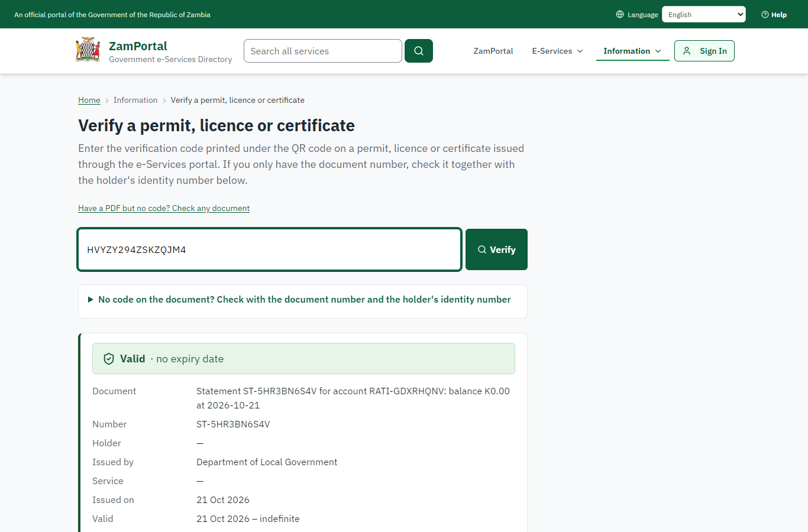
Task: Click the 'Service' label
Action: pyautogui.click(x=108, y=481)
